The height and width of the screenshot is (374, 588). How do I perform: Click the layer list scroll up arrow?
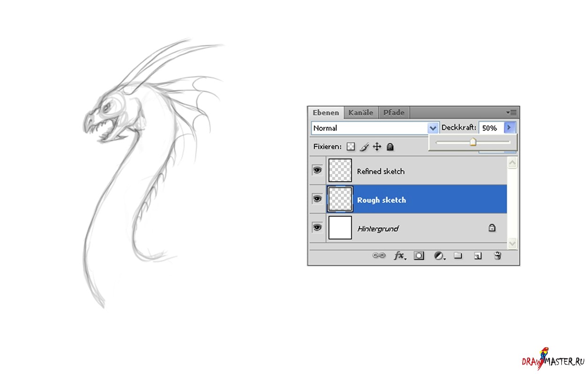coord(512,163)
